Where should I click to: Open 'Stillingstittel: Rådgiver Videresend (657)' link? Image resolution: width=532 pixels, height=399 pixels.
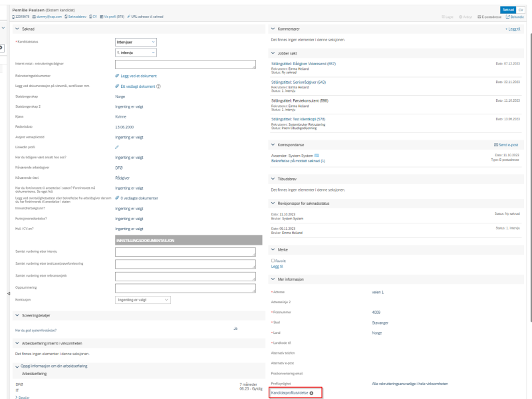tap(303, 63)
